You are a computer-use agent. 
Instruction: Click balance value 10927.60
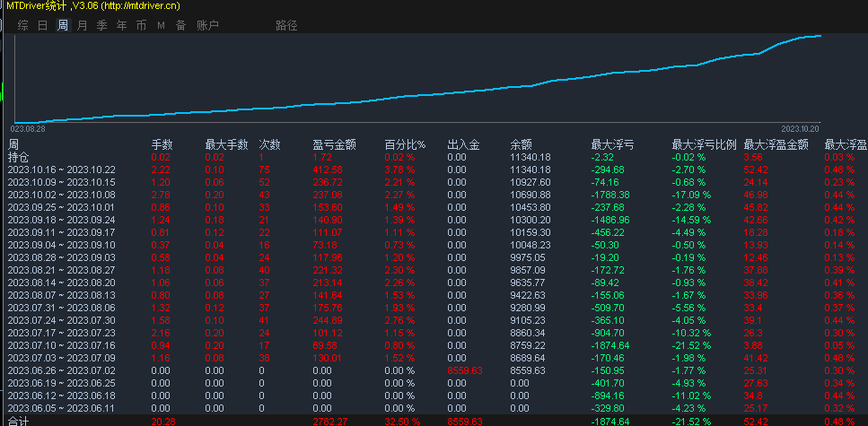[530, 183]
